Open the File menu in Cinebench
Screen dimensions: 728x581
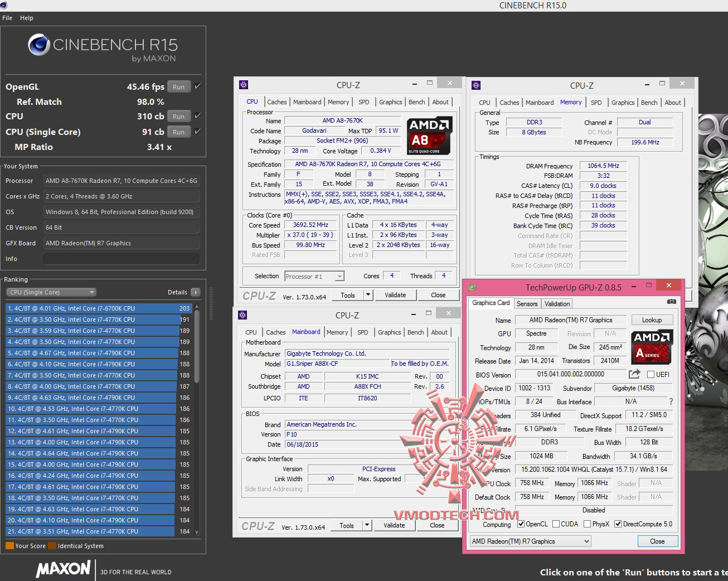coord(7,18)
